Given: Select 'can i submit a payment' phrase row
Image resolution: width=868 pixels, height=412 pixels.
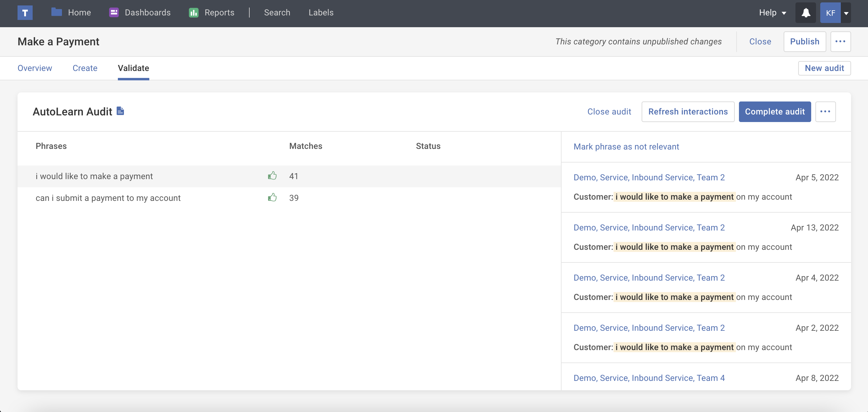Looking at the screenshot, I should coord(108,198).
